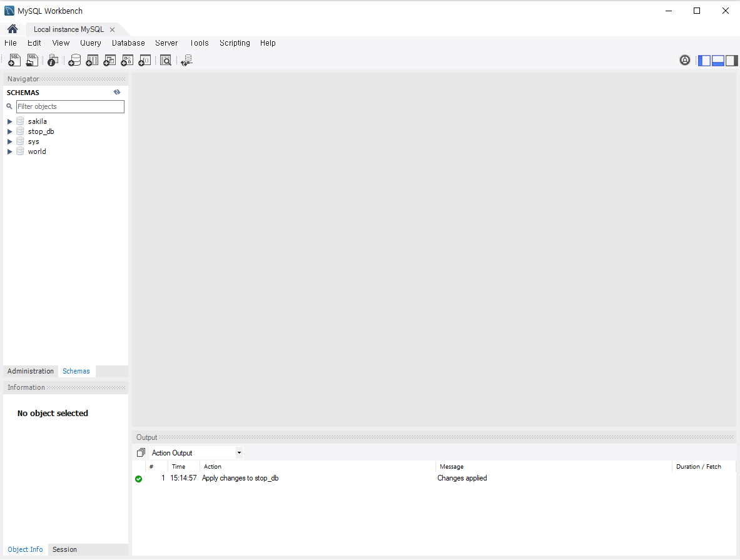Image resolution: width=740 pixels, height=560 pixels.
Task: Minimize the MySQL Workbench window
Action: pyautogui.click(x=668, y=11)
